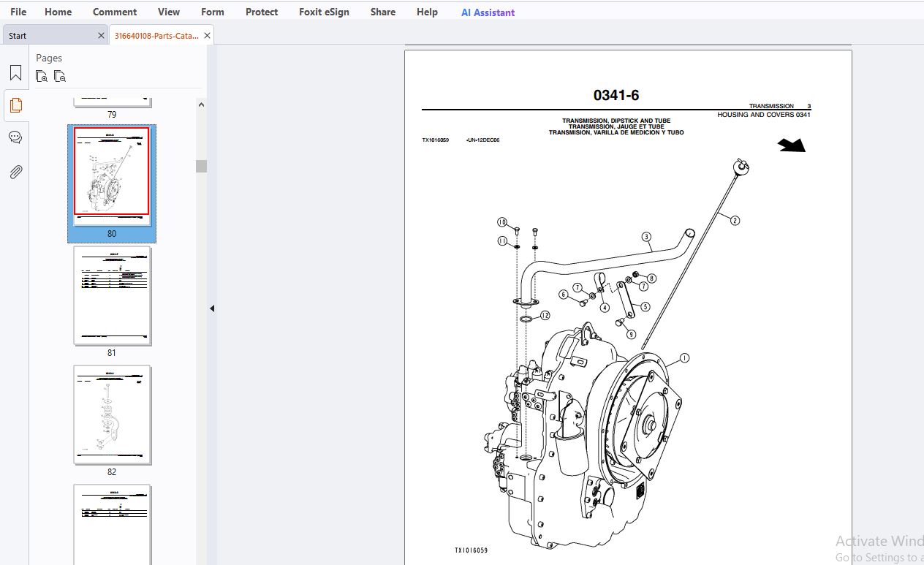Click the thumbnail scrollbar up arrow
924x565 pixels.
click(201, 105)
